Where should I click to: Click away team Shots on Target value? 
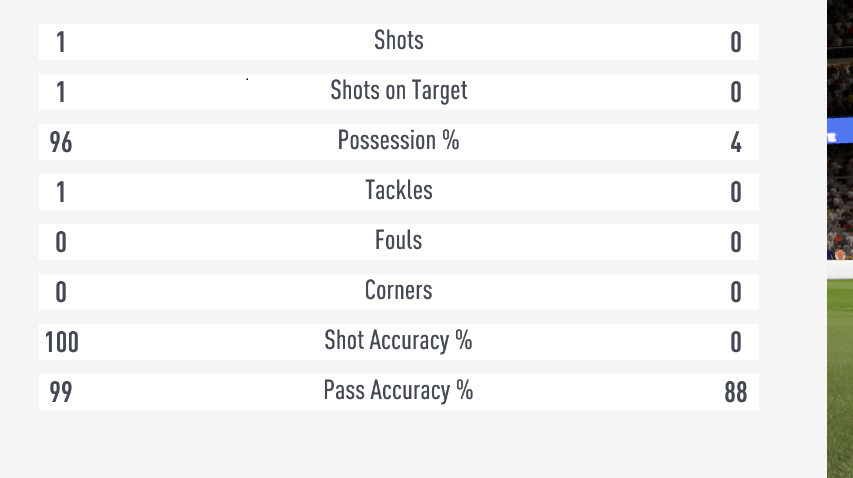pyautogui.click(x=735, y=92)
